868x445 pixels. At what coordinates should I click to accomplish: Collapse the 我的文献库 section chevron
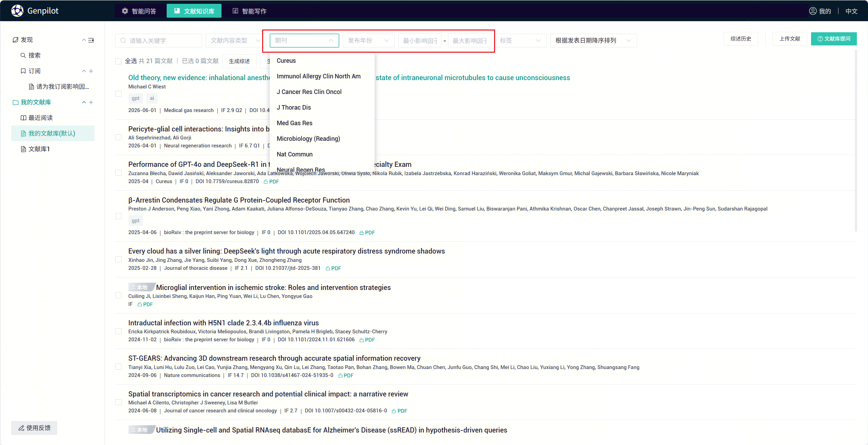point(84,102)
